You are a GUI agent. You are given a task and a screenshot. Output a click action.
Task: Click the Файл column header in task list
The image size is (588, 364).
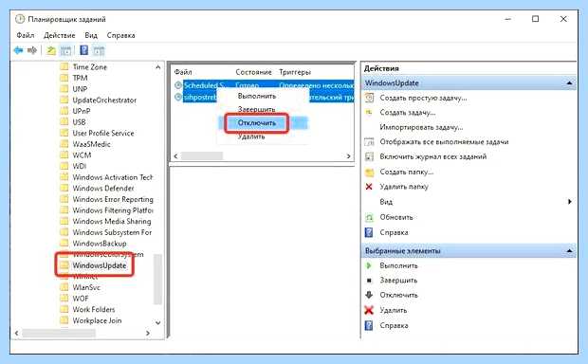pos(183,72)
